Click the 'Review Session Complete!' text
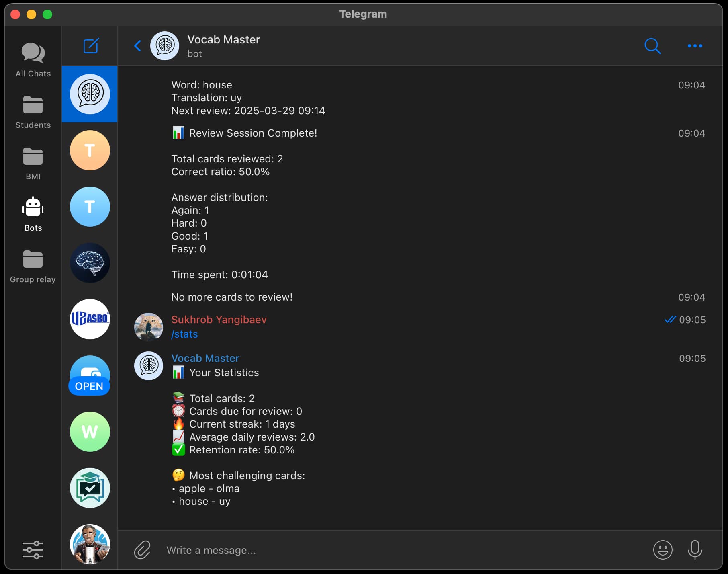 (253, 133)
